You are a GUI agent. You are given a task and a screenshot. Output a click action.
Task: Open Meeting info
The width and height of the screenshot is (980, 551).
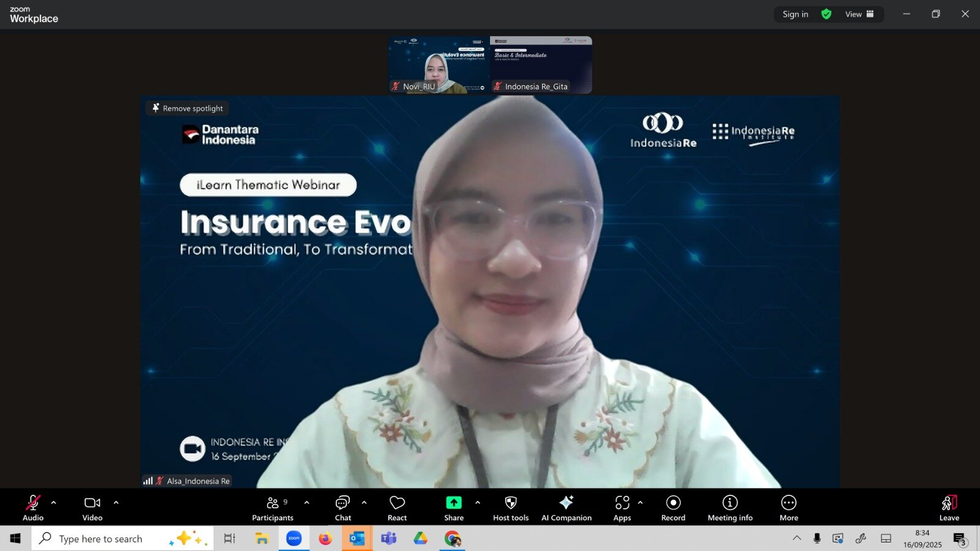(729, 508)
